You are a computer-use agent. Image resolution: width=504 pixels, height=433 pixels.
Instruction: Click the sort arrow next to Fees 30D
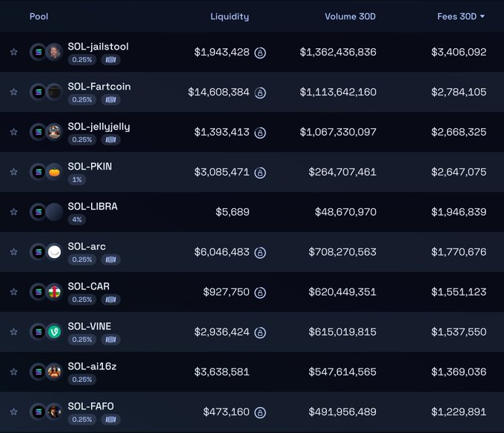(483, 16)
